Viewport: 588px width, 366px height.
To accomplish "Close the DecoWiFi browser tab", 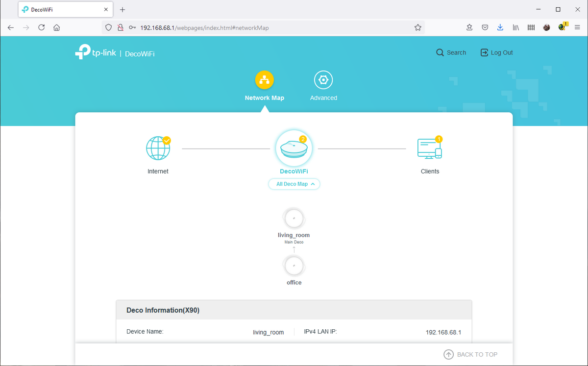I will (x=106, y=9).
